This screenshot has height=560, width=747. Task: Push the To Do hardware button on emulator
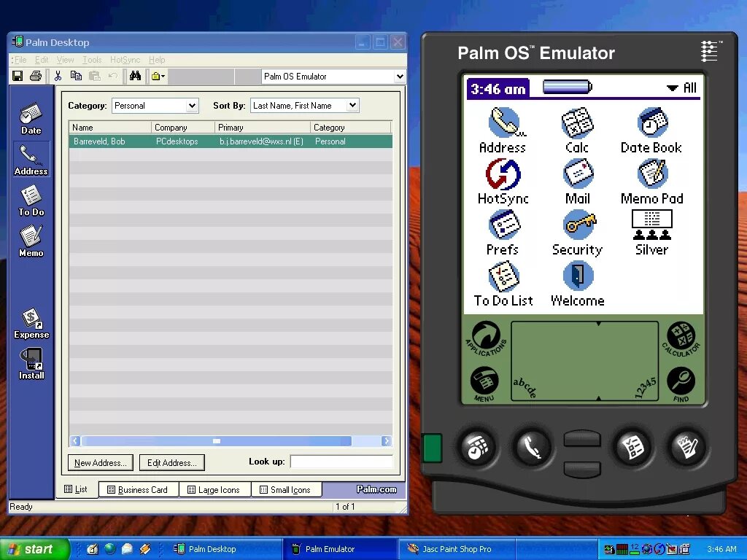tap(632, 447)
